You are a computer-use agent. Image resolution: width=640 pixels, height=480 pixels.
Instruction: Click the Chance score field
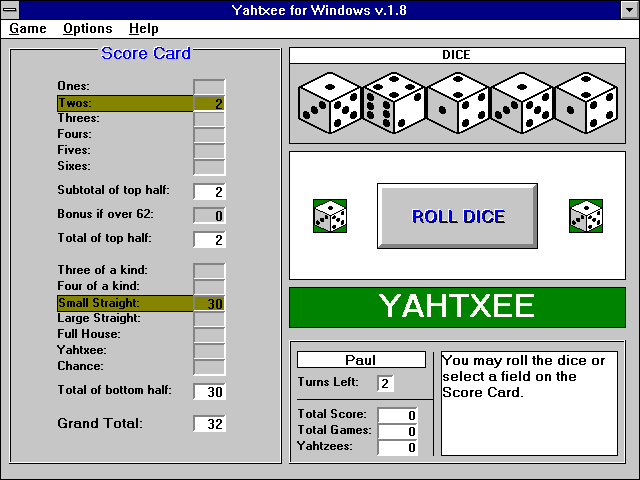(209, 367)
